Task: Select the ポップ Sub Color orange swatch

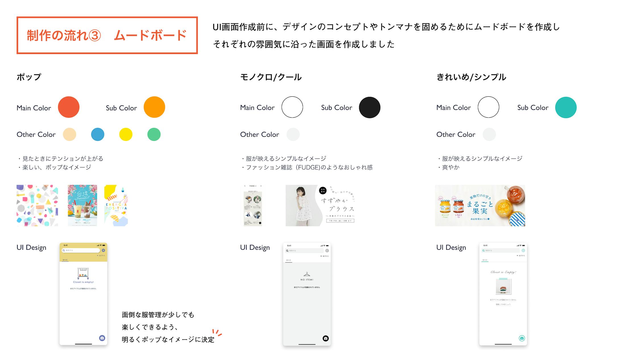Action: coord(155,107)
